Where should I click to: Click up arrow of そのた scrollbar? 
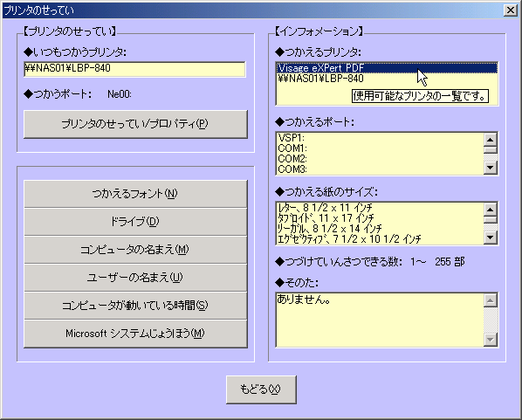(490, 300)
